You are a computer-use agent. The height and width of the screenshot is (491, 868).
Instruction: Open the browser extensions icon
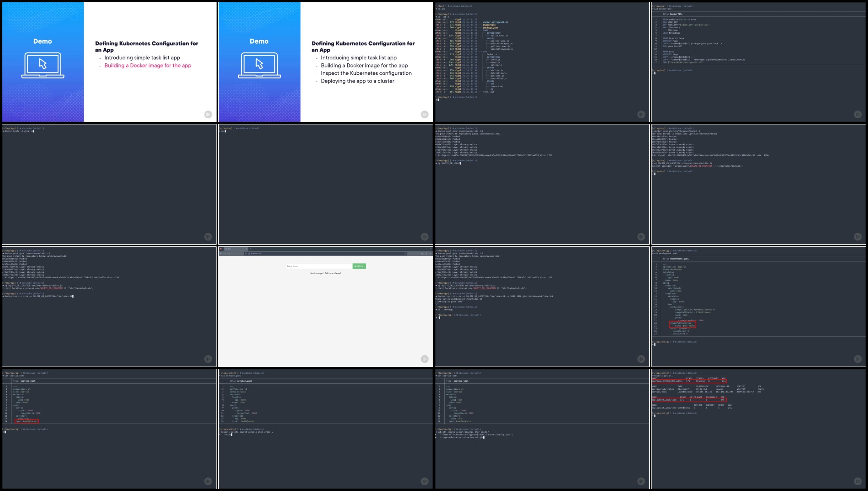[x=426, y=254]
